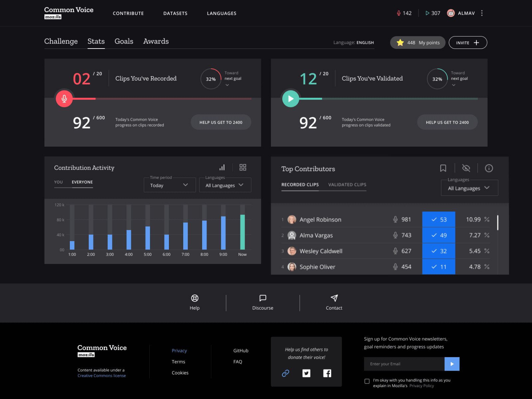
Task: Switch Contribution Activity to YOU filter
Action: [58, 182]
